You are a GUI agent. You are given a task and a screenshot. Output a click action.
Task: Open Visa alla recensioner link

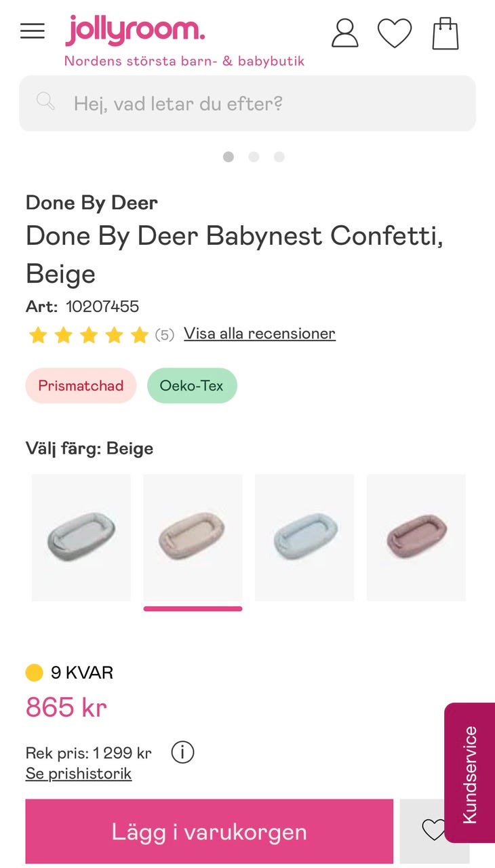click(x=260, y=334)
